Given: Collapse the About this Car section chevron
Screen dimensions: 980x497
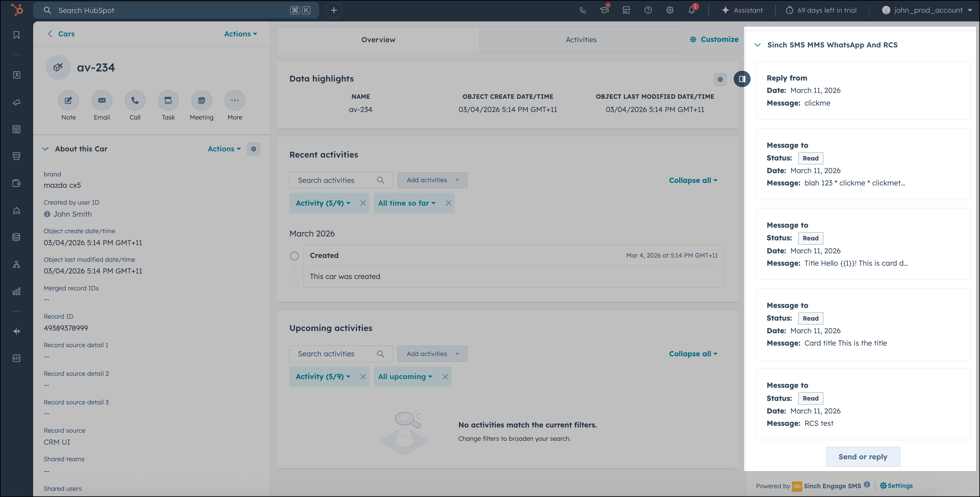Looking at the screenshot, I should (45, 149).
